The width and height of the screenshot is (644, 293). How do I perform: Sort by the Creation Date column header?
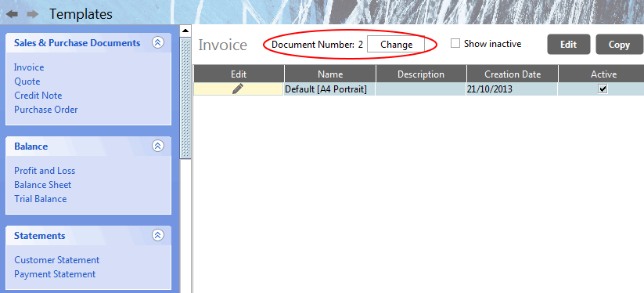point(513,74)
